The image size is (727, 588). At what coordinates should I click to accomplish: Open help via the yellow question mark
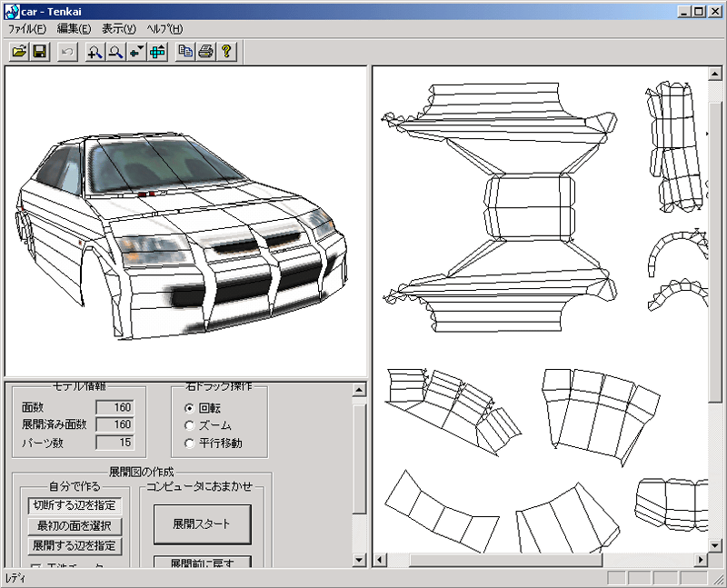tap(226, 51)
